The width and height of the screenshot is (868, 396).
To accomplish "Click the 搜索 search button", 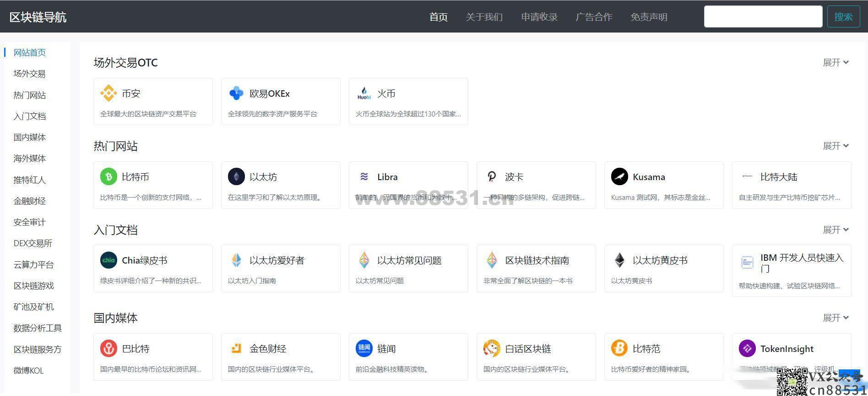I will point(843,17).
